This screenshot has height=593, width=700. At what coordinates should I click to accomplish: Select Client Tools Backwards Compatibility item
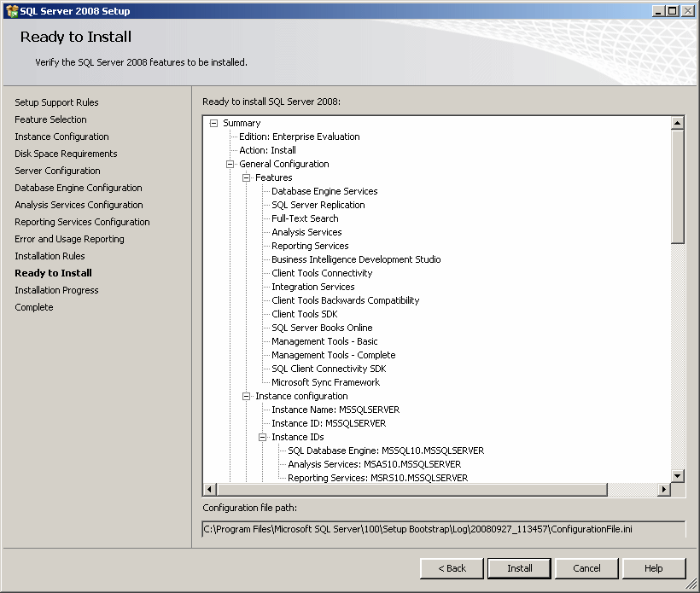346,300
